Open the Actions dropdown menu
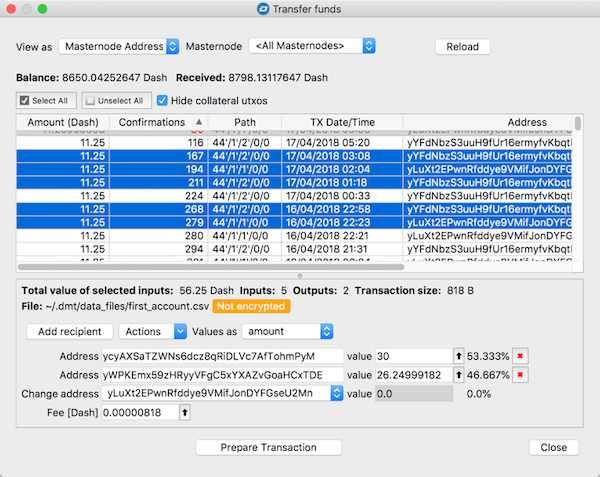The image size is (600, 477). (x=153, y=331)
